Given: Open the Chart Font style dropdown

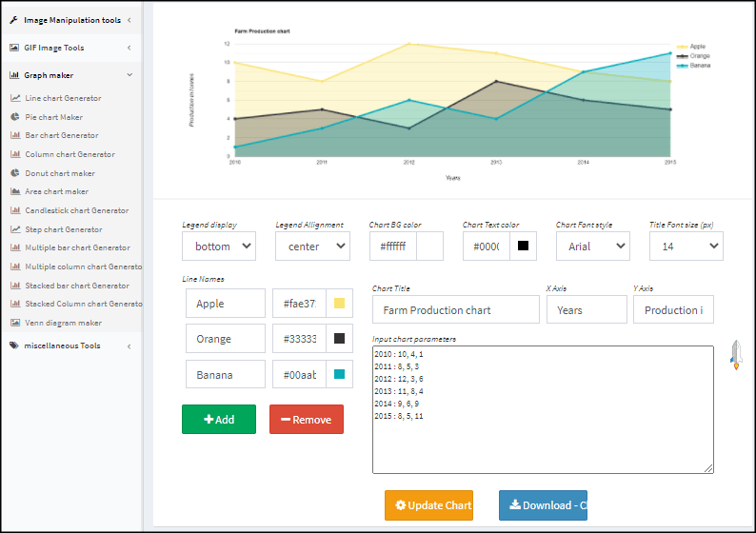Looking at the screenshot, I should 592,247.
